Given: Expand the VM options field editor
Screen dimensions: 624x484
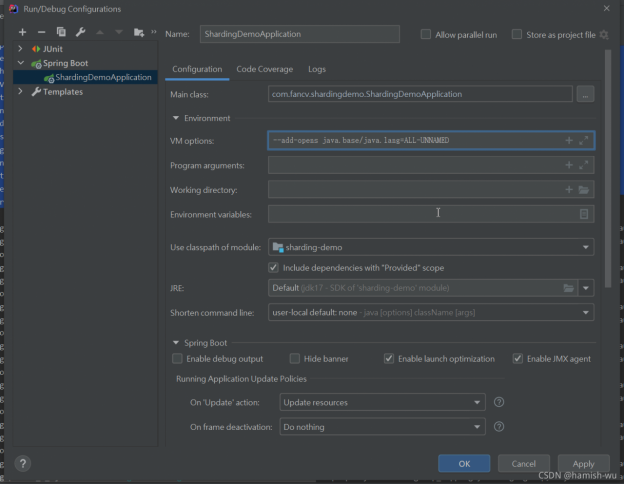Looking at the screenshot, I should tap(585, 141).
